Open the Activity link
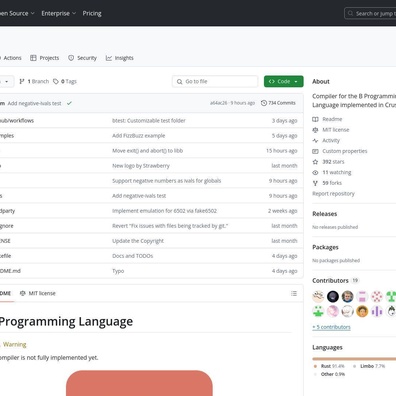396x396 pixels. point(331,140)
